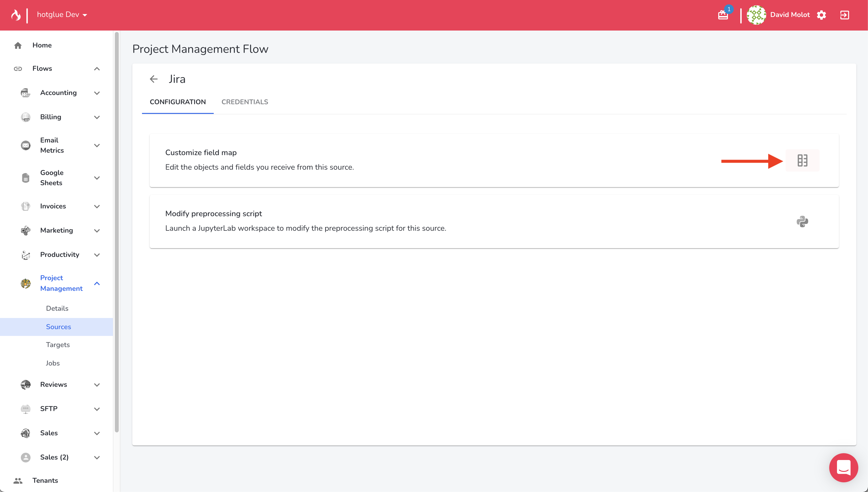Select the CONFIGURATION tab

click(x=178, y=102)
